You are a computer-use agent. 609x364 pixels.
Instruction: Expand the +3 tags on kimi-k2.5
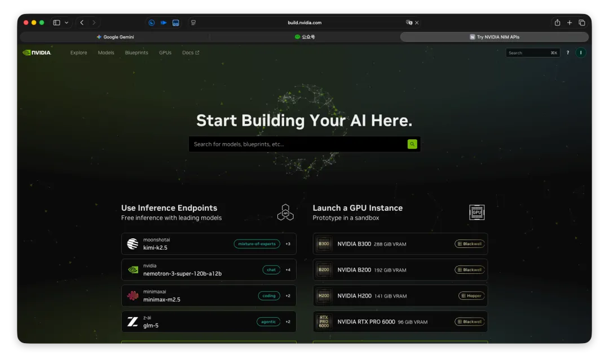coord(288,244)
